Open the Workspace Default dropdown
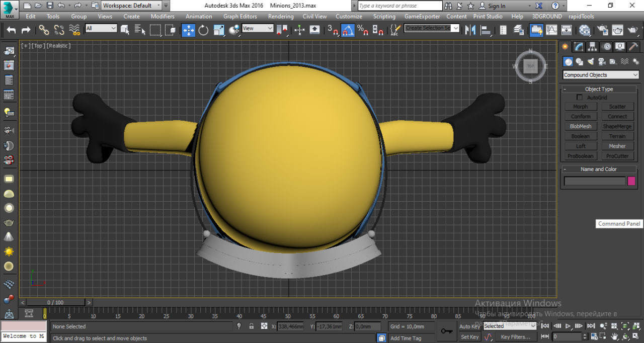Viewport: 644px width, 343px height. coord(131,6)
